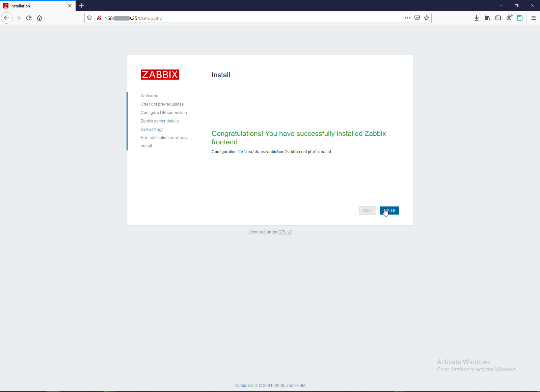
Task: Restore down the browser window
Action: [x=517, y=5]
